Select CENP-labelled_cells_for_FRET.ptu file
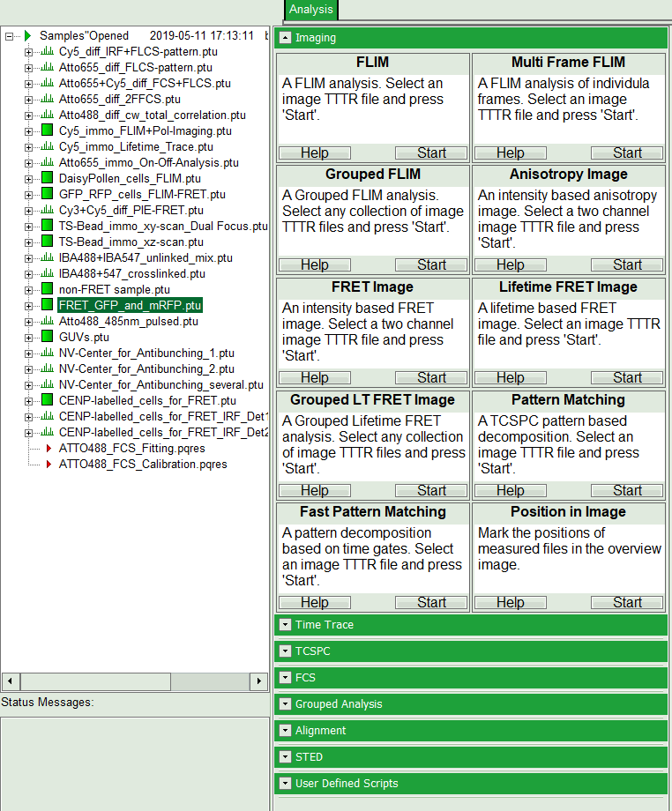The image size is (672, 811). (x=147, y=400)
